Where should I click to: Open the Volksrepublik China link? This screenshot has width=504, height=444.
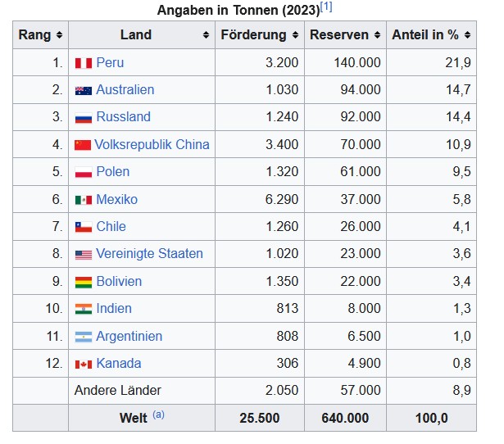point(152,144)
